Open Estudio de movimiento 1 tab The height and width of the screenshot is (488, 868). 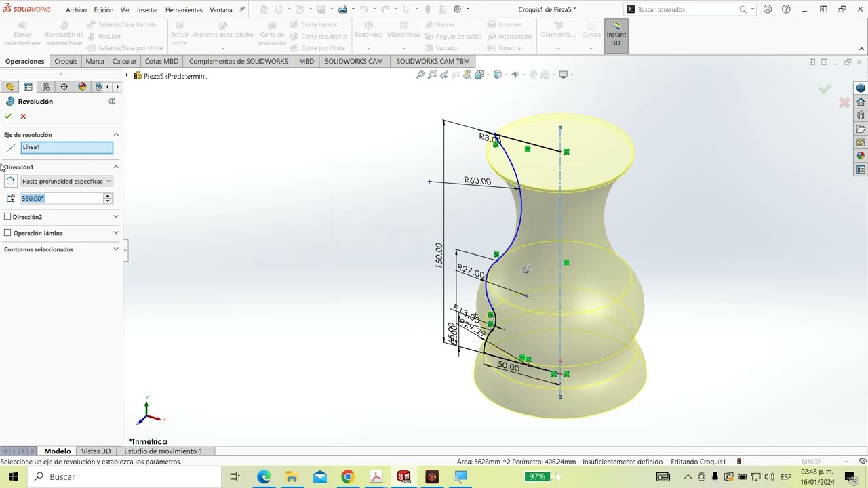pyautogui.click(x=162, y=451)
